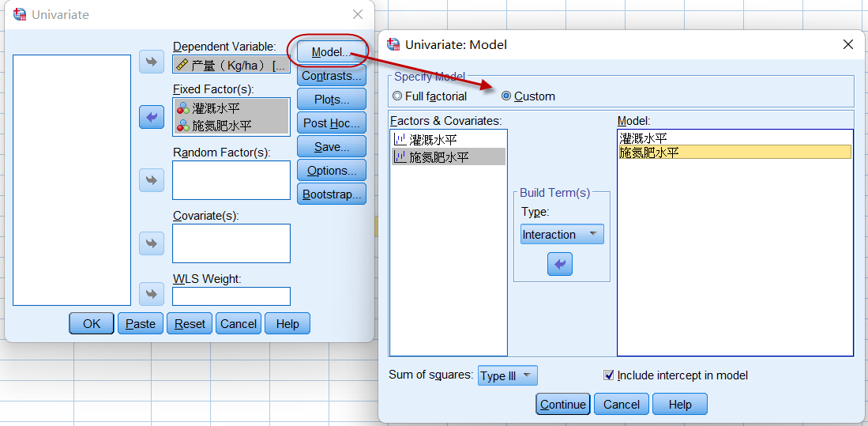Open the Bootstrap settings button

[x=332, y=194]
